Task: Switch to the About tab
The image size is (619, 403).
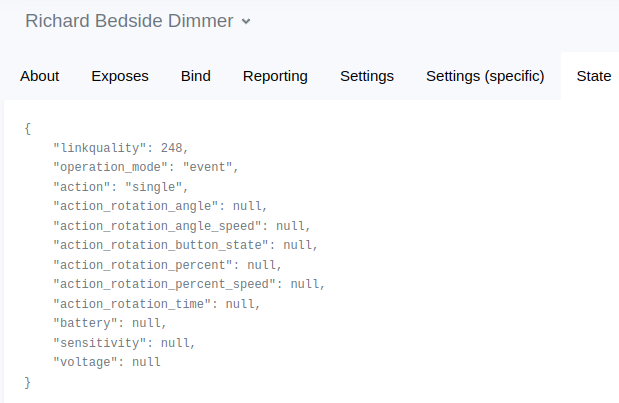Action: (40, 76)
